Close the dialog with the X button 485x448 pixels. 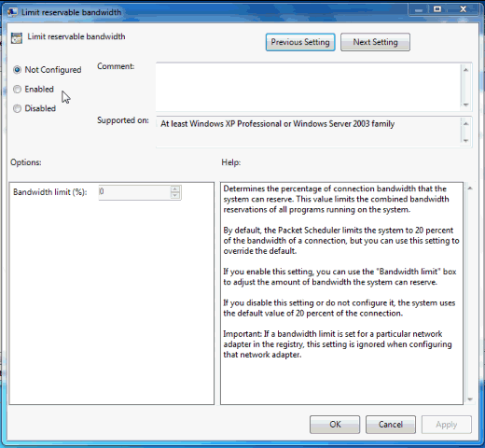(463, 9)
